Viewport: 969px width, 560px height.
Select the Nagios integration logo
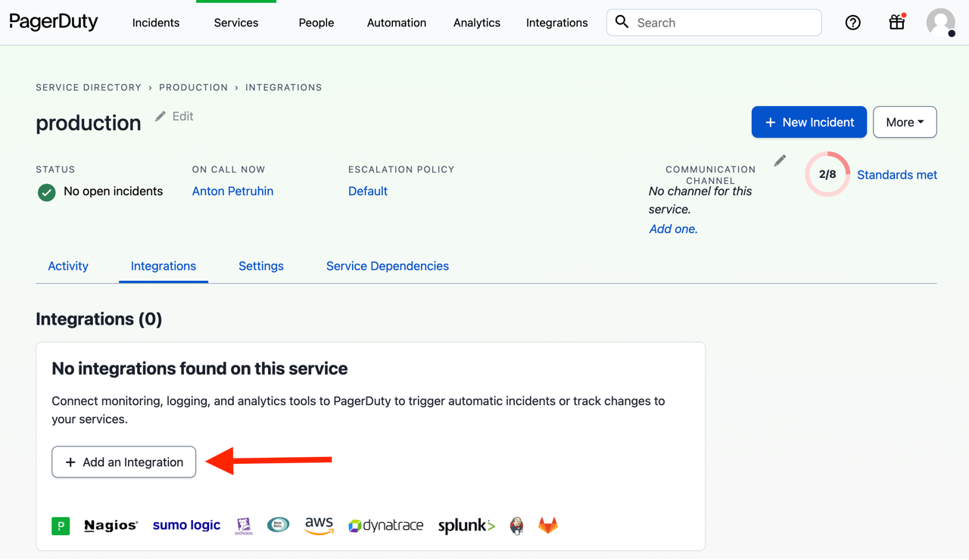(x=111, y=525)
